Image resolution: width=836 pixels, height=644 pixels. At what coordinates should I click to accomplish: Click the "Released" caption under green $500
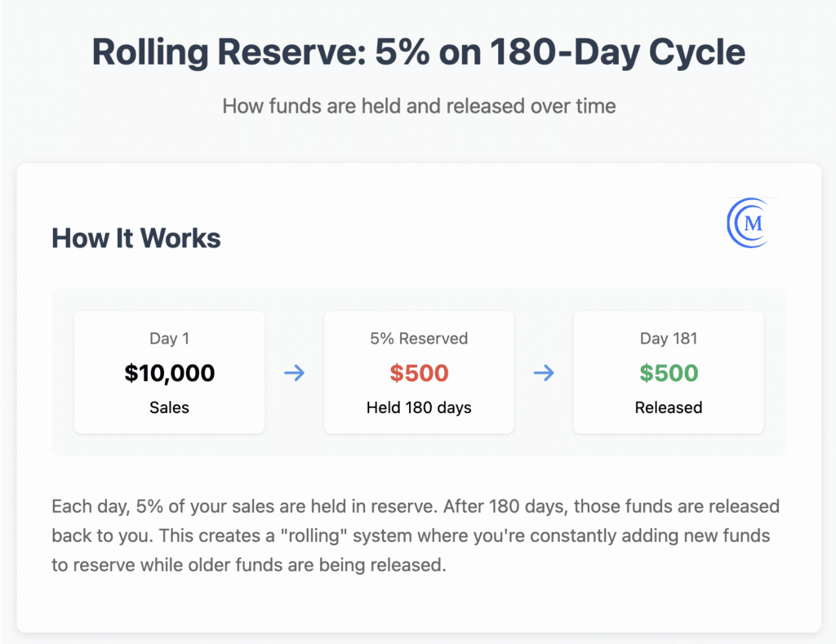pos(669,407)
